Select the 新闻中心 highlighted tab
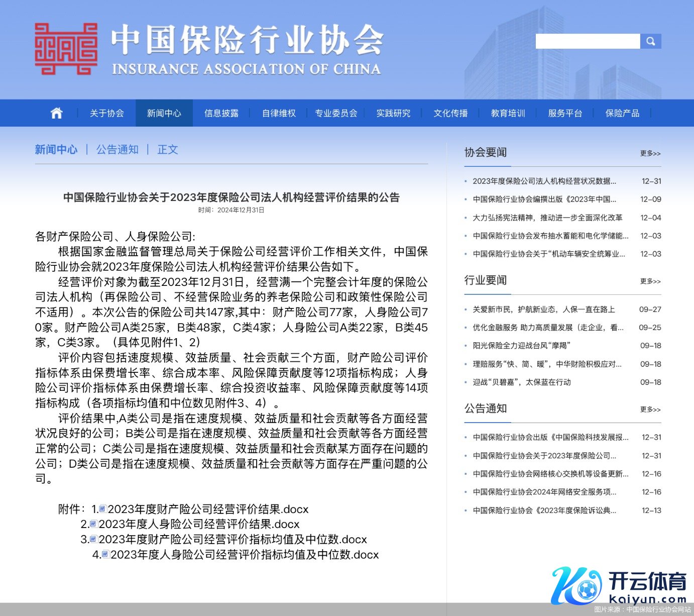 (x=164, y=113)
